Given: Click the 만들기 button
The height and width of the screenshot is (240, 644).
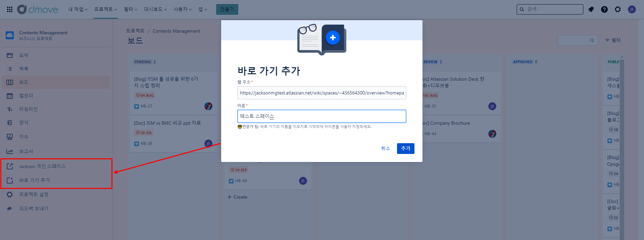Looking at the screenshot, I should (227, 9).
